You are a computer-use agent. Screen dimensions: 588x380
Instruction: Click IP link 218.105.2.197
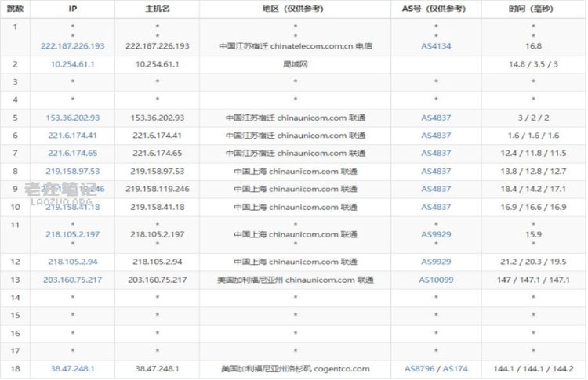72,234
